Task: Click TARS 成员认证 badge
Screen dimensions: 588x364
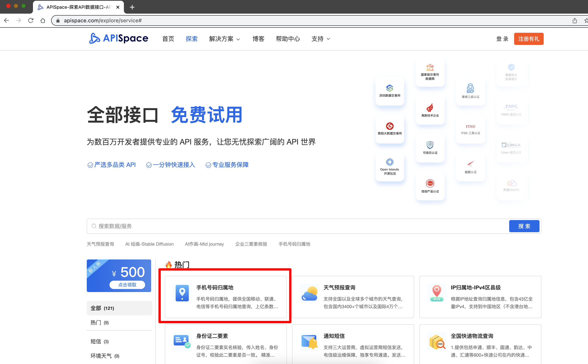Action: tap(511, 110)
